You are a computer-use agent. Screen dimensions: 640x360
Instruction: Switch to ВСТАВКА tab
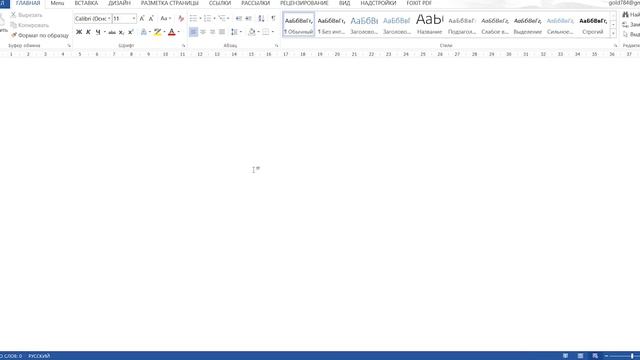tap(86, 3)
